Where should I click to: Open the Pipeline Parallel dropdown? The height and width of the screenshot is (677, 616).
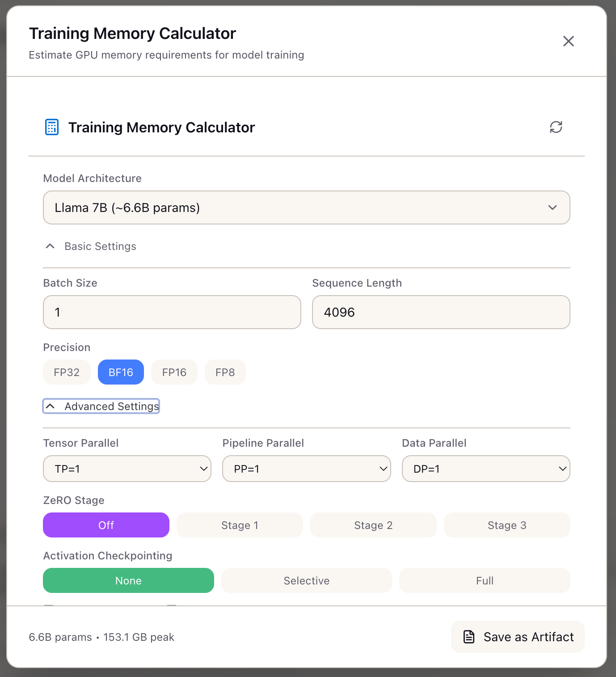[306, 469]
